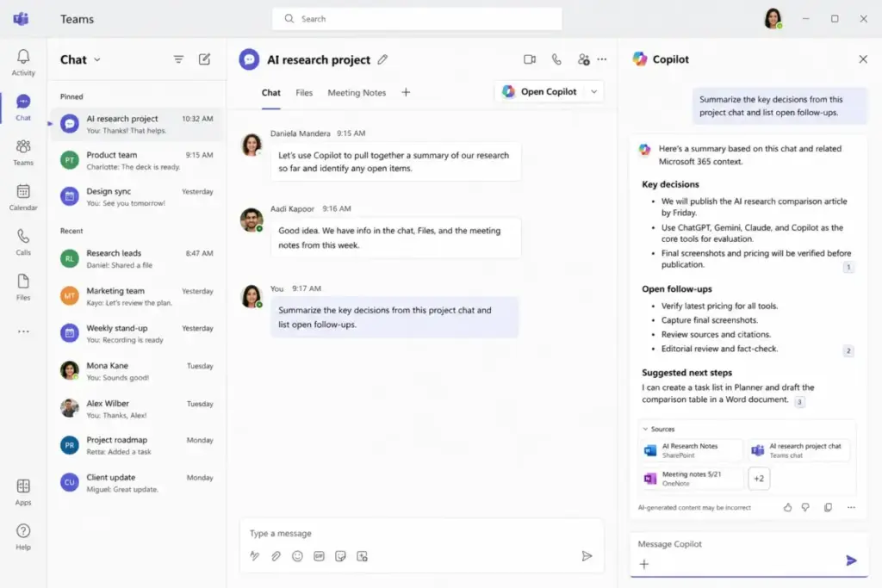Screen dimensions: 882x588
Task: Open more options under Copilot response
Action: click(x=851, y=507)
